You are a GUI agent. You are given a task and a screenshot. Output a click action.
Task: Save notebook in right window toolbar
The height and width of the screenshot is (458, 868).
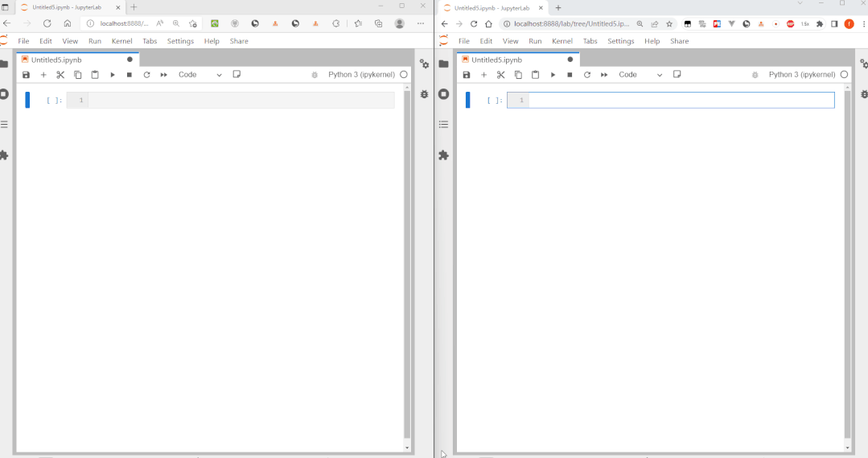coord(466,75)
